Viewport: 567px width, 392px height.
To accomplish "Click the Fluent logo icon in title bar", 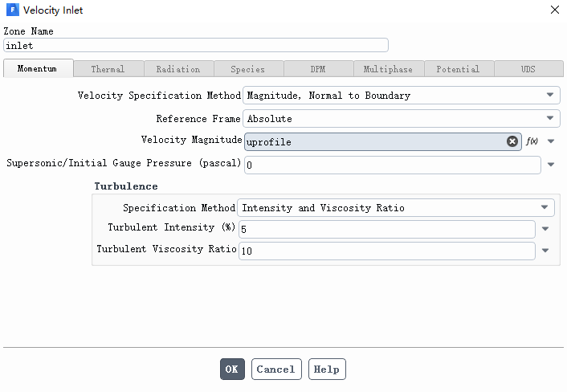I will pyautogui.click(x=12, y=10).
